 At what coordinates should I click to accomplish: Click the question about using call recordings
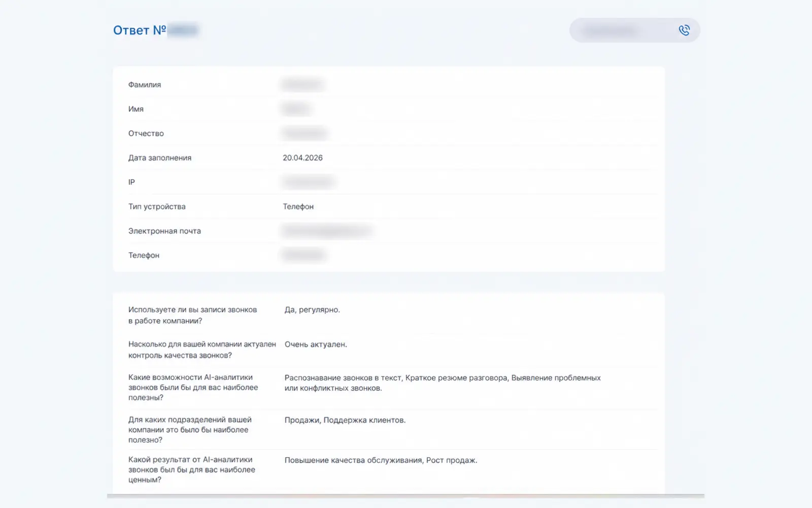coord(193,315)
